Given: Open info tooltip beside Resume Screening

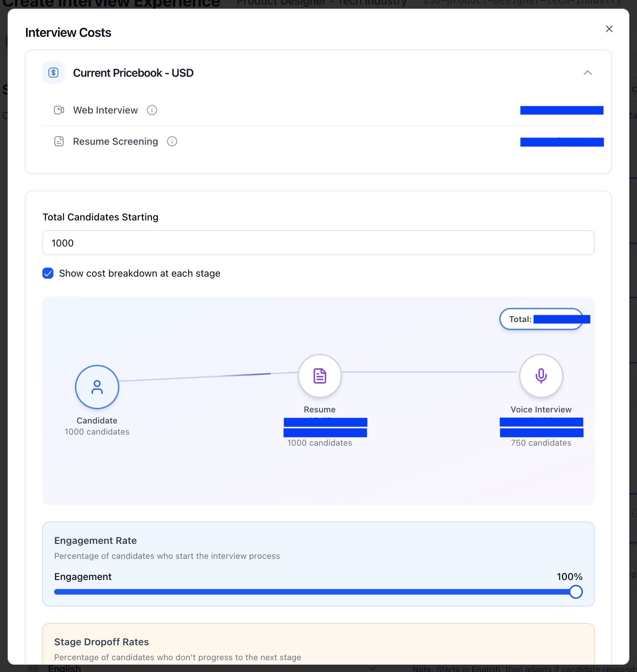Looking at the screenshot, I should [172, 141].
